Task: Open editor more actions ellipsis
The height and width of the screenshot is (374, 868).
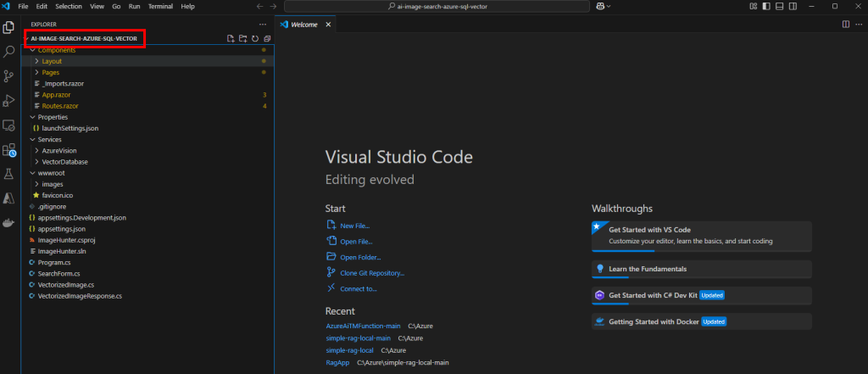Action: pyautogui.click(x=858, y=25)
